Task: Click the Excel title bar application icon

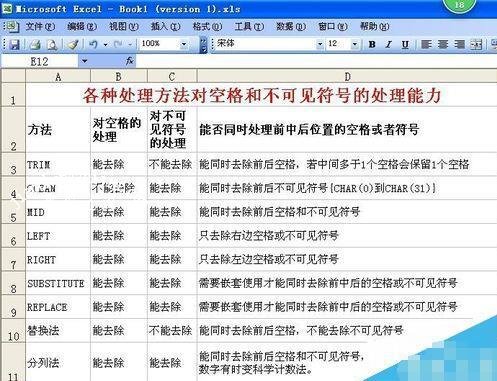Action: tap(7, 9)
